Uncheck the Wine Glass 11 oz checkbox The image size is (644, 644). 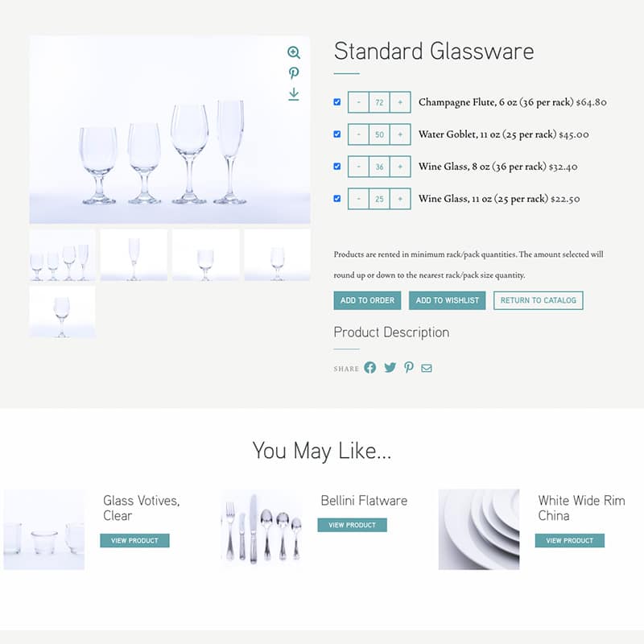click(336, 198)
